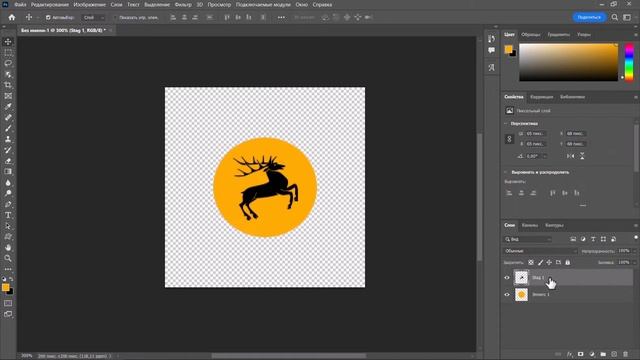Select the Pen tool
The image size is (640, 360).
click(8, 204)
